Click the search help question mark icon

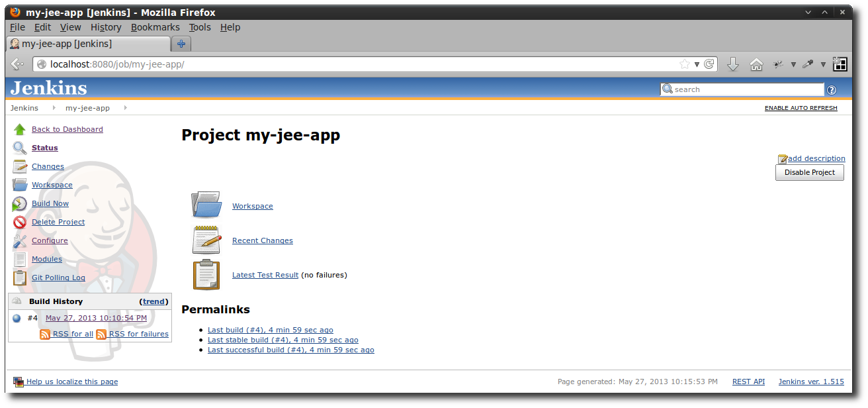832,89
